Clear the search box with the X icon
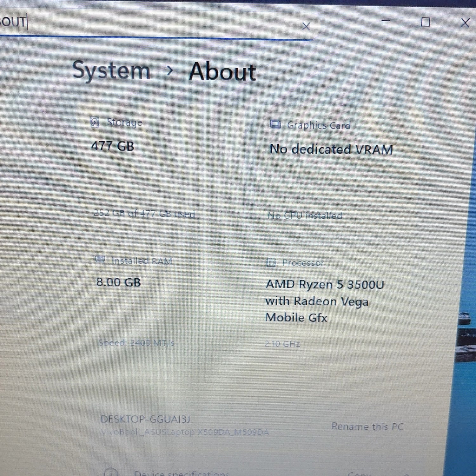 (x=306, y=26)
